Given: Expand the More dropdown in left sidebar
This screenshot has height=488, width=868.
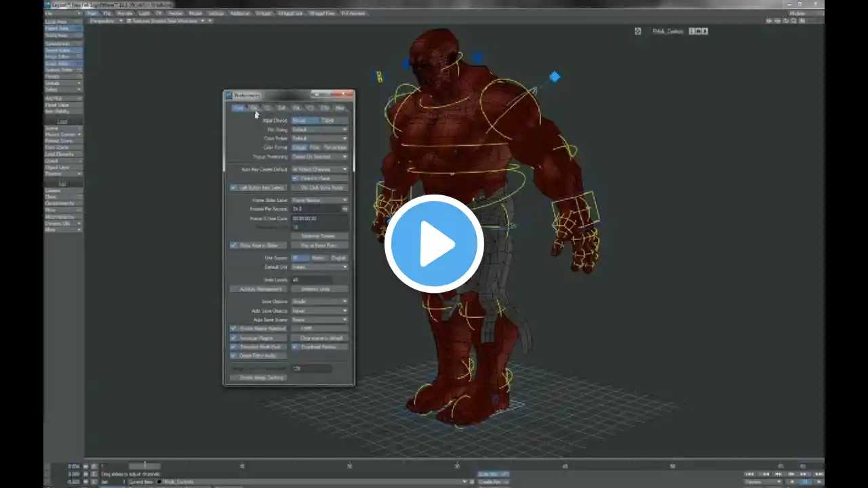Looking at the screenshot, I should 63,230.
